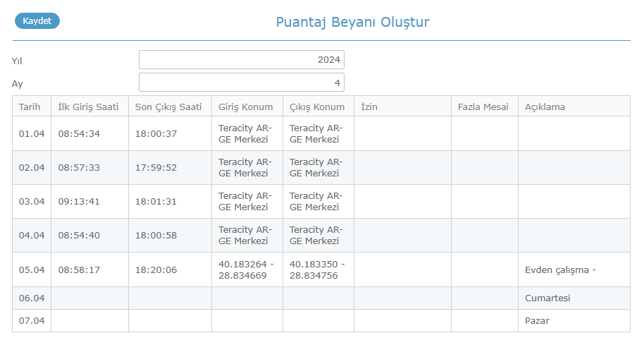
Task: Click the Açıklama cell for 03.04
Action: click(x=574, y=202)
